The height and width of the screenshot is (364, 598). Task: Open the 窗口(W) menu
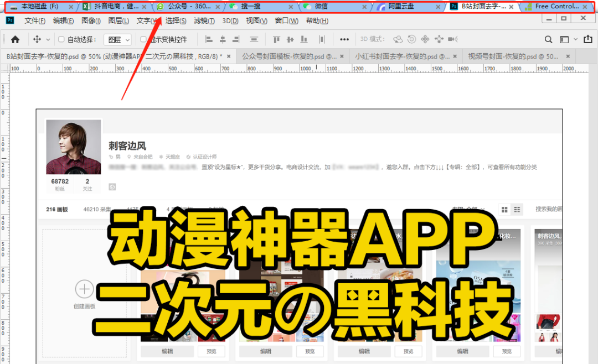(x=286, y=21)
